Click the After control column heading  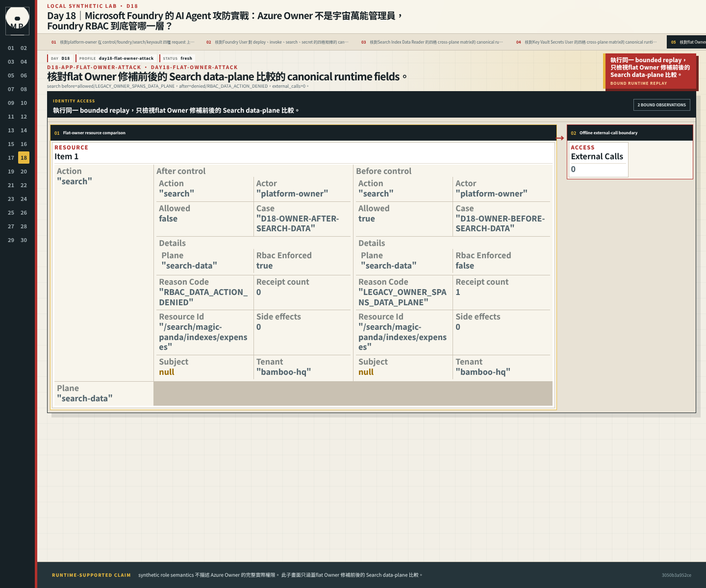click(181, 171)
